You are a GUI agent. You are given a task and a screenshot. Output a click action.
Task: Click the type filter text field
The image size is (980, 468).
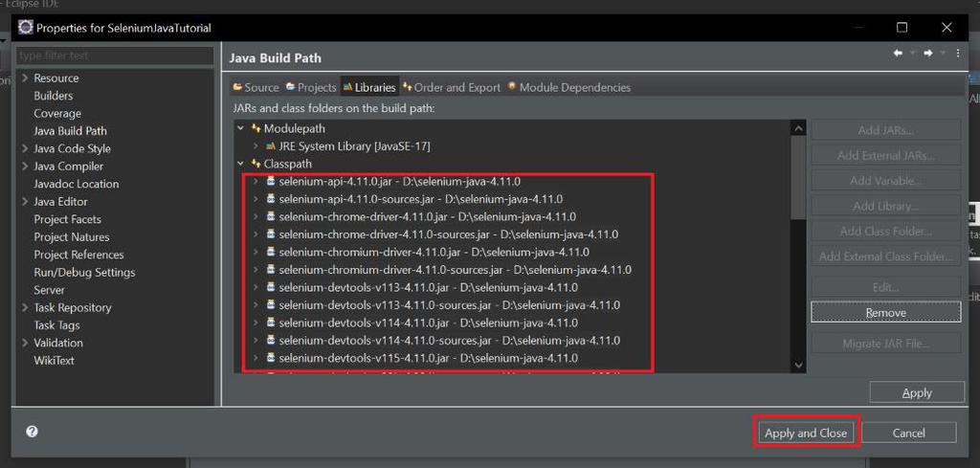click(x=115, y=56)
